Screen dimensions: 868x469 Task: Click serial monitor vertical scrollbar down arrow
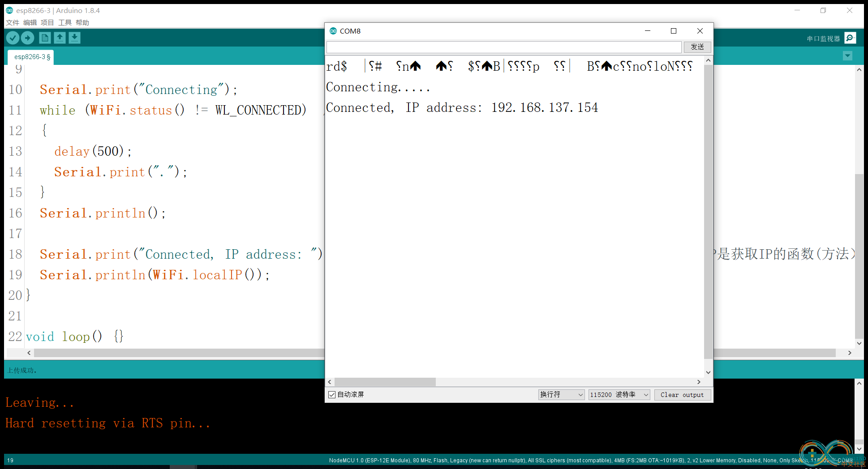pyautogui.click(x=708, y=372)
